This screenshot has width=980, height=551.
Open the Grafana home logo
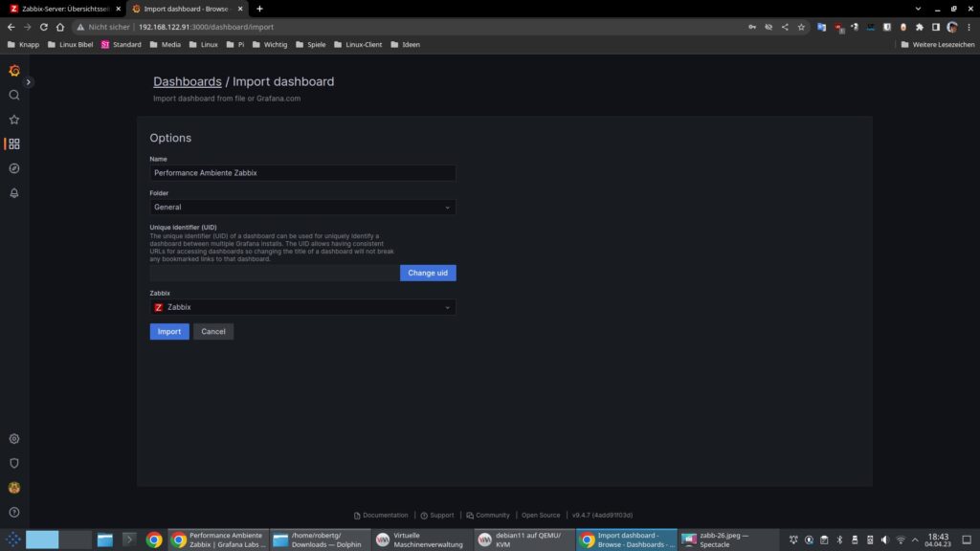(13, 71)
